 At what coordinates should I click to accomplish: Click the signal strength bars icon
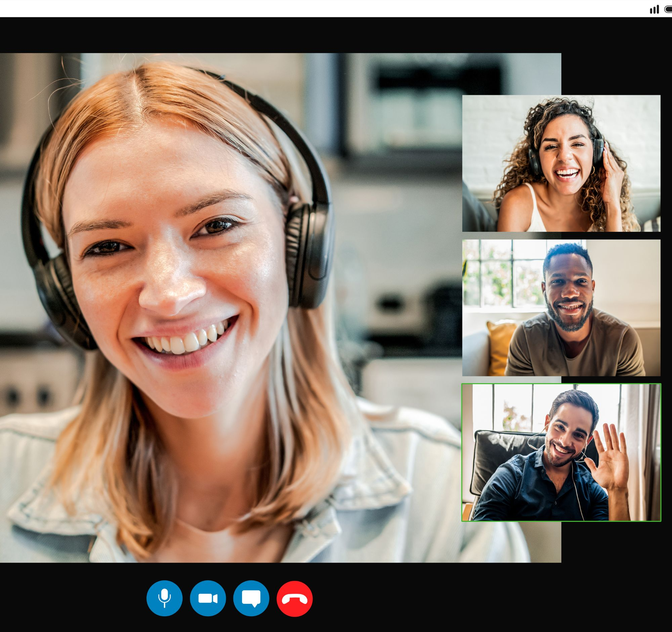654,9
